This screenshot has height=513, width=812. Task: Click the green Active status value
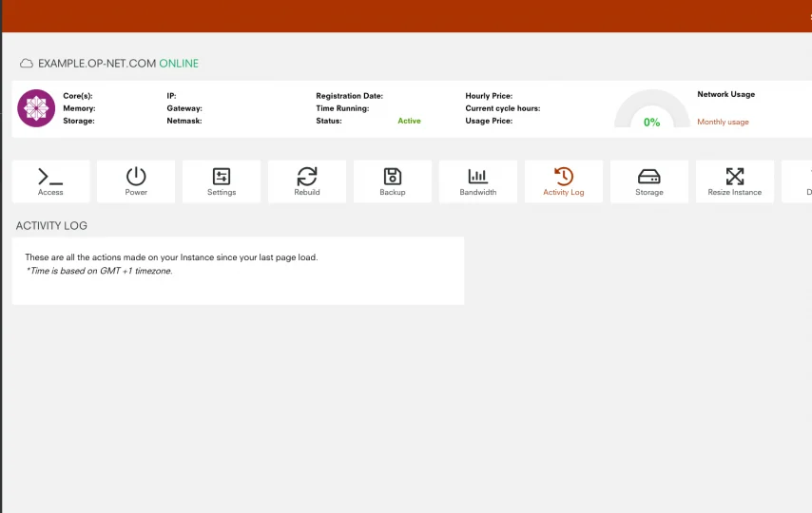(x=409, y=121)
